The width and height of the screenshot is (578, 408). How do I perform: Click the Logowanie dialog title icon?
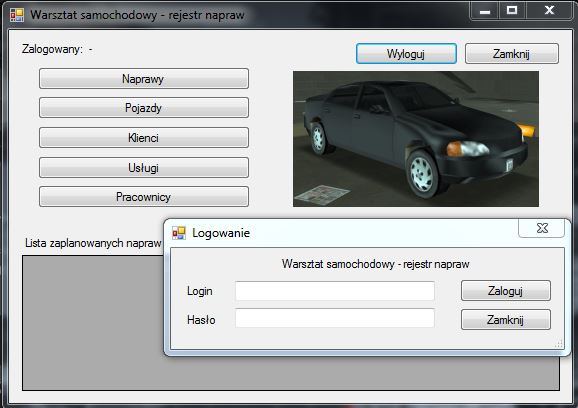click(x=179, y=233)
